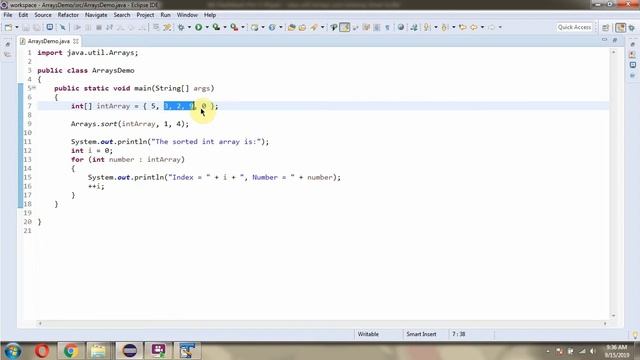Click the Open Task icon
The width and height of the screenshot is (640, 360).
click(302, 27)
